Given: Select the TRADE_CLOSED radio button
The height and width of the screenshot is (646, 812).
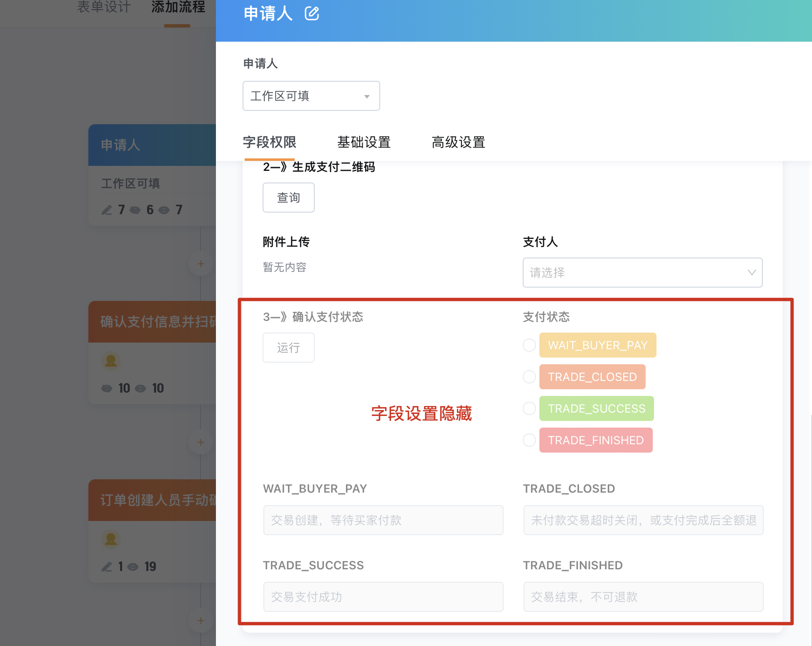Looking at the screenshot, I should (x=529, y=377).
